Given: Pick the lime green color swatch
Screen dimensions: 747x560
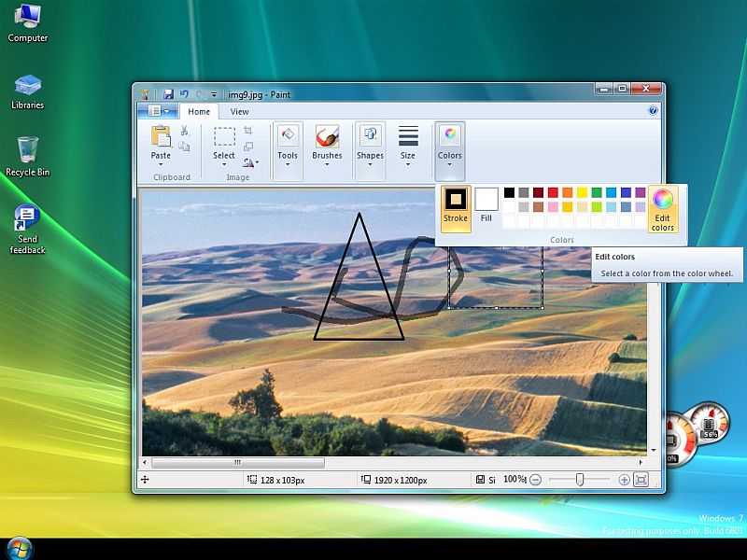Looking at the screenshot, I should (x=597, y=206).
